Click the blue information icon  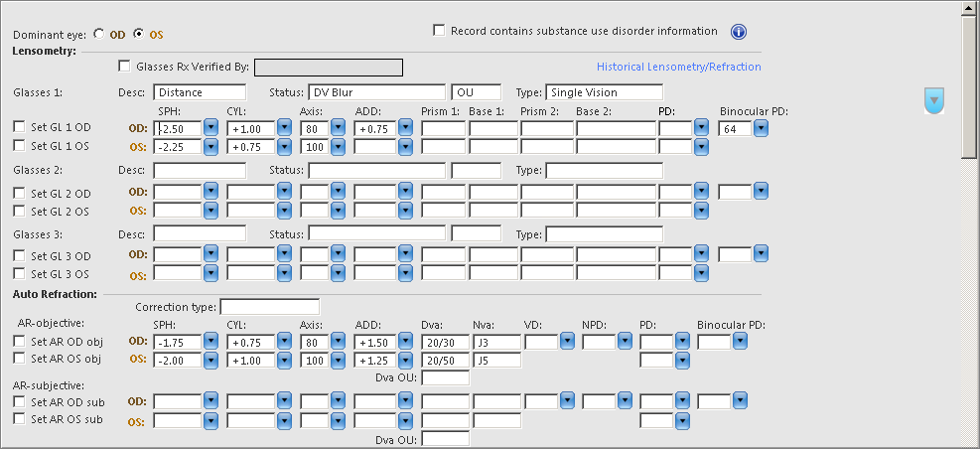click(739, 32)
